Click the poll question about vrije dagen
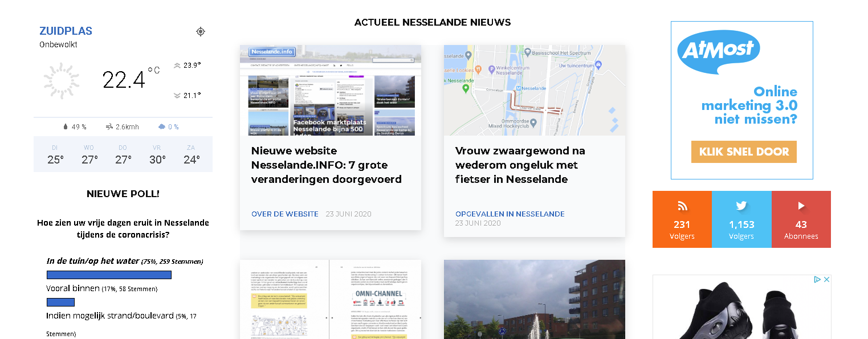The width and height of the screenshot is (868, 339). (123, 228)
